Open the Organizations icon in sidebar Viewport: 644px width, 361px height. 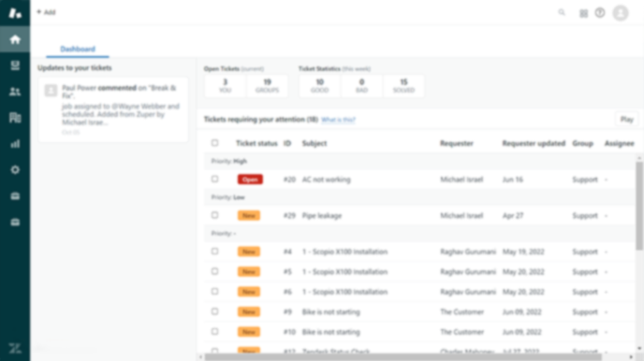point(15,118)
